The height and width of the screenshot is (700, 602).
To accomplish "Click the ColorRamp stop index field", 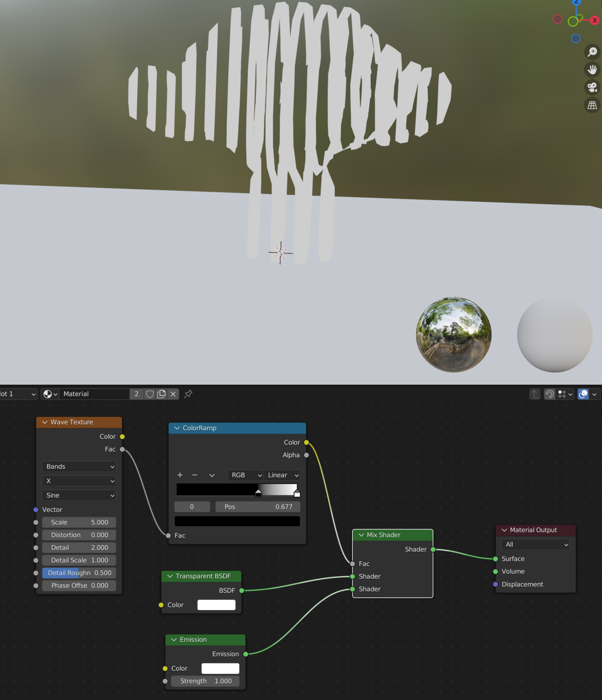I will click(192, 507).
